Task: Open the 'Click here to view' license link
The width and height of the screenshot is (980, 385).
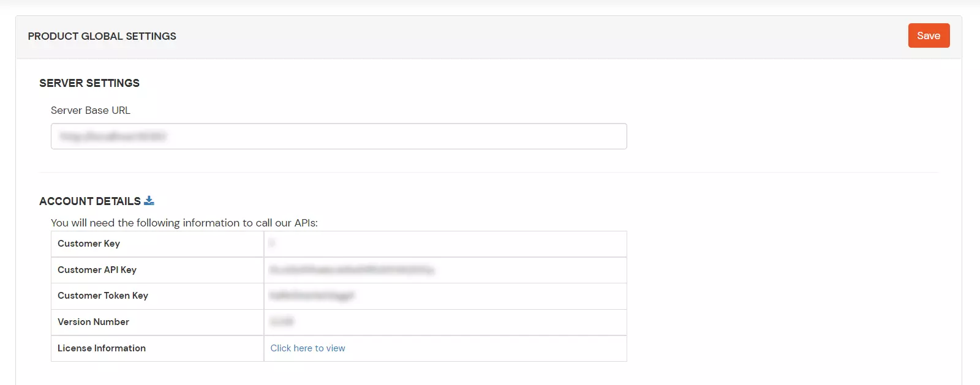Action: 307,348
